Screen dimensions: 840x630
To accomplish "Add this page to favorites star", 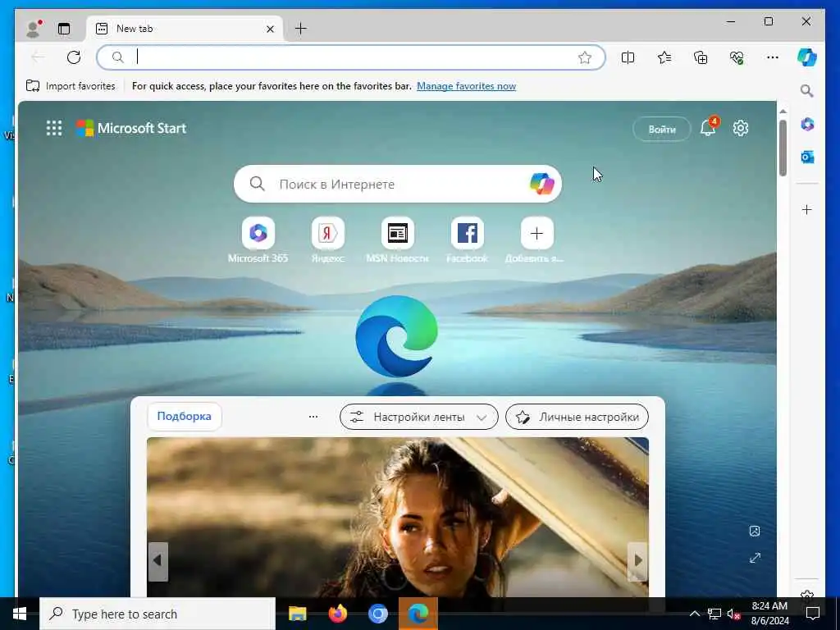I will pos(585,57).
